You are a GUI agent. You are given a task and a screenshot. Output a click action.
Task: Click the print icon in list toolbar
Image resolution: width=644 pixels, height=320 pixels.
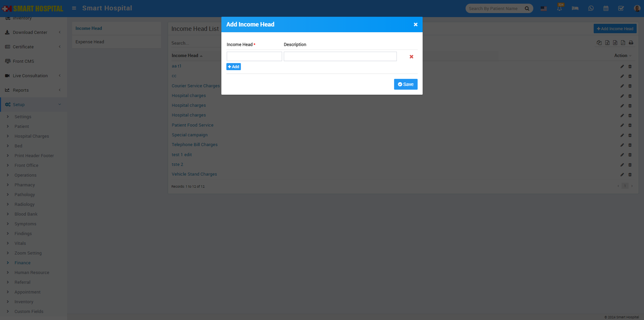click(631, 43)
